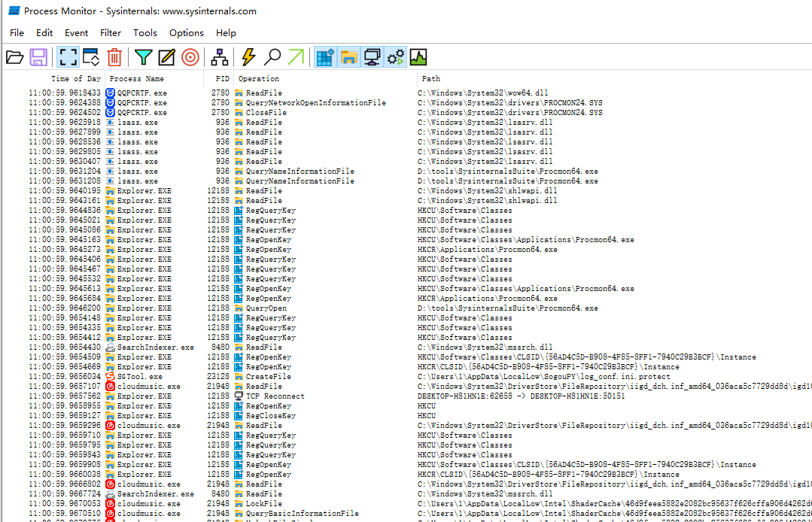812x522 pixels.
Task: Click the Process Name column header
Action: (x=154, y=79)
